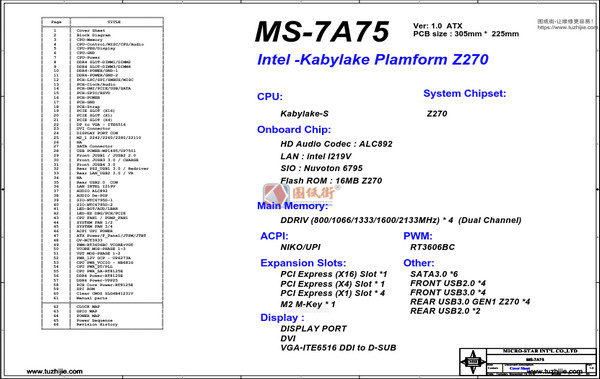Select the 'FRONT USB3.0 *4' line

coord(448,292)
